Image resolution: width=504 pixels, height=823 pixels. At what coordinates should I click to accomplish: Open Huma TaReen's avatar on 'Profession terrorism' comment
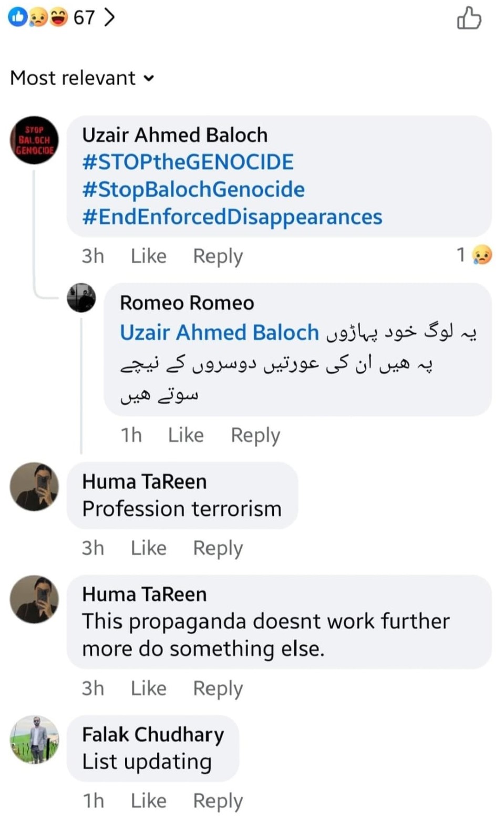click(35, 487)
